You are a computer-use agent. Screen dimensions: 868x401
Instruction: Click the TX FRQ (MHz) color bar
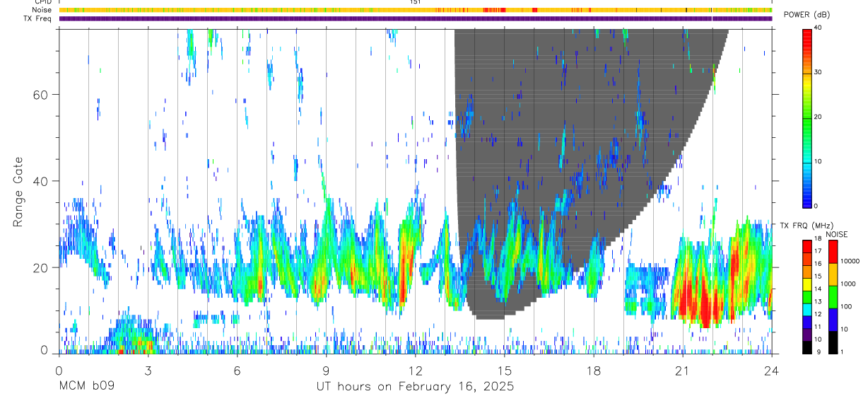click(x=807, y=296)
